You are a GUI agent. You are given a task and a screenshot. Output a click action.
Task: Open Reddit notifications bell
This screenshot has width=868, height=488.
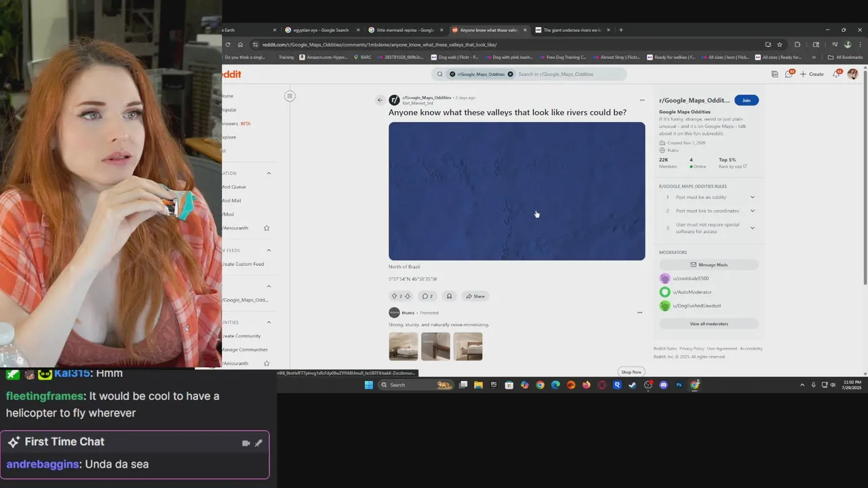point(837,74)
